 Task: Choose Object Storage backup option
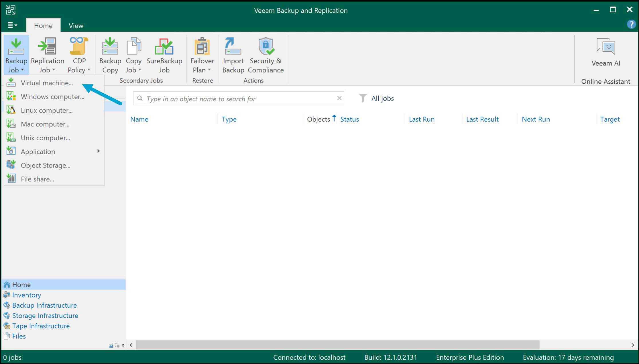point(45,165)
